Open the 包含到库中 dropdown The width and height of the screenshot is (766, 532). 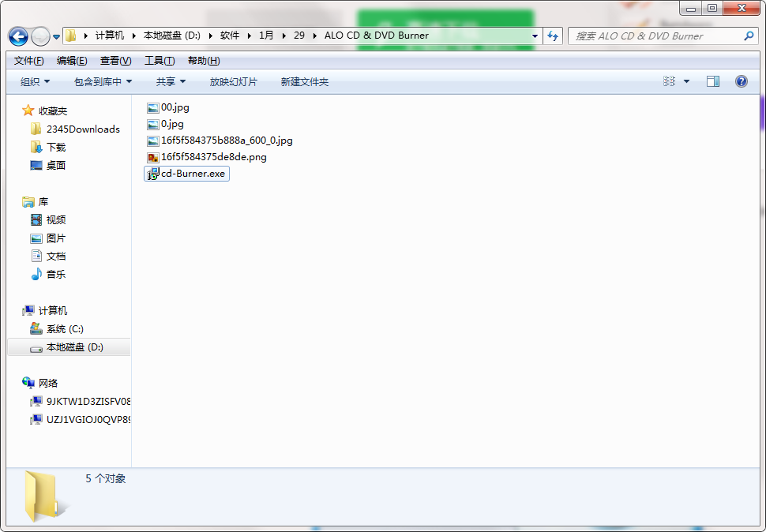pyautogui.click(x=103, y=81)
